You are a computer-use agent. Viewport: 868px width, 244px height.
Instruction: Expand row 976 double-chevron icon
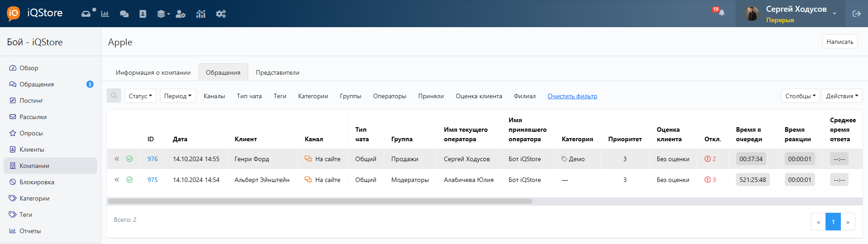117,159
